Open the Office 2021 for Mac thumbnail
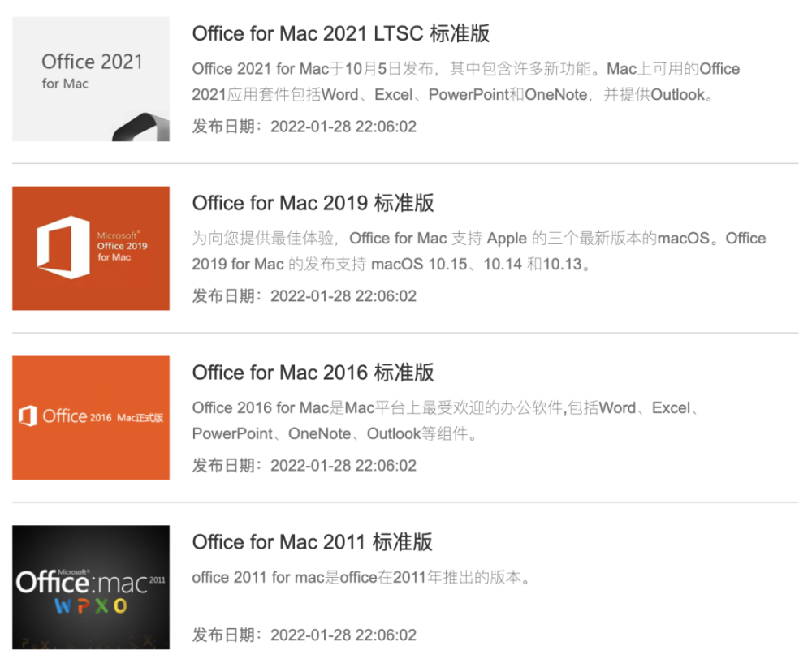This screenshot has width=812, height=659. click(x=91, y=79)
